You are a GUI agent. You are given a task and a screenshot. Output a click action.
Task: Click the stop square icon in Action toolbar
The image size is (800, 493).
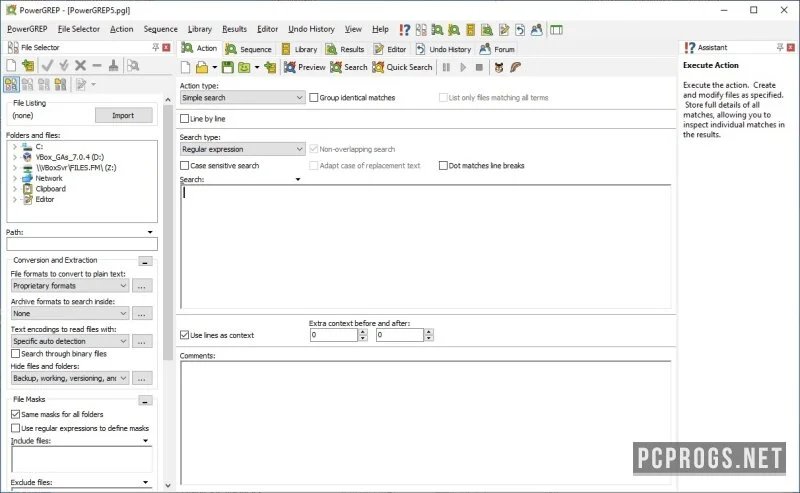tap(479, 67)
